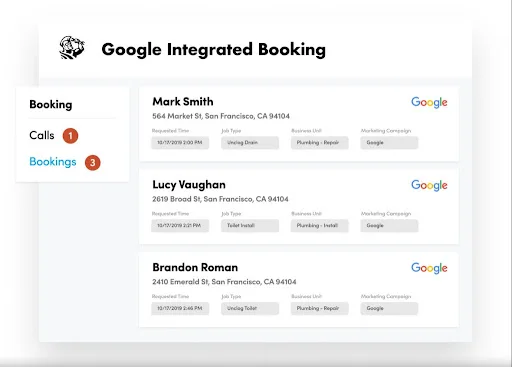
Task: Click Mark Smith's requested time field
Action: (x=180, y=143)
